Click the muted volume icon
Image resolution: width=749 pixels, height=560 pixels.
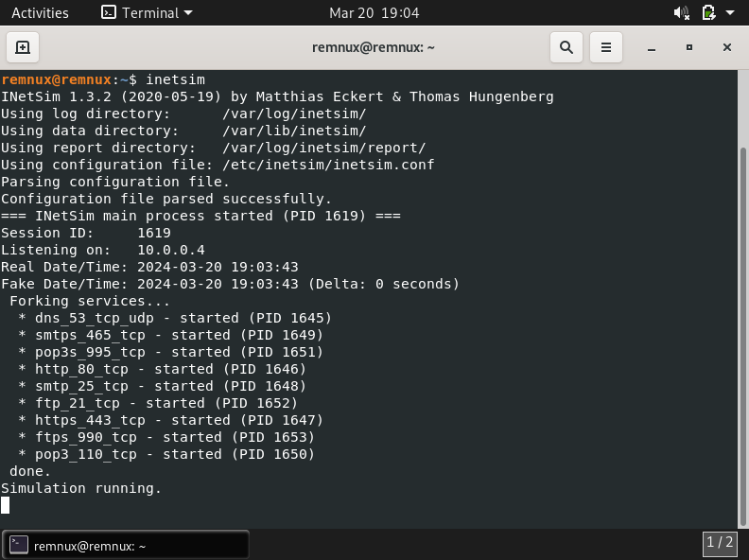coord(682,13)
